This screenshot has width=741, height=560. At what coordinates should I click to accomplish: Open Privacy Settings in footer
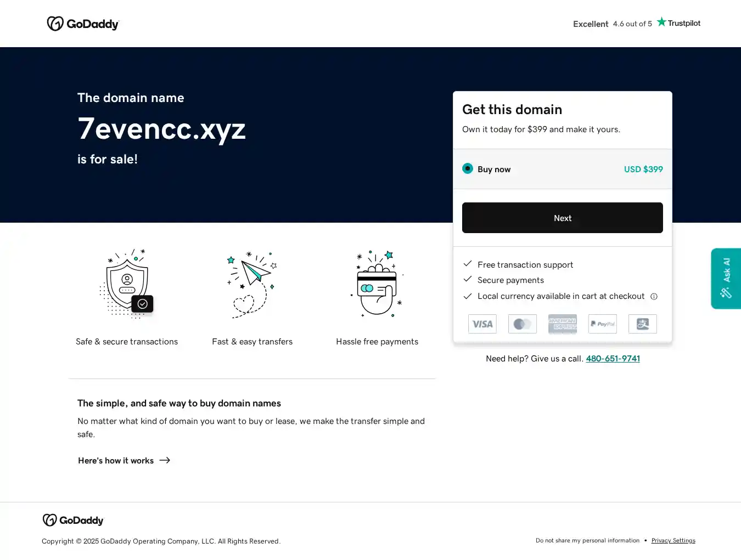673,541
